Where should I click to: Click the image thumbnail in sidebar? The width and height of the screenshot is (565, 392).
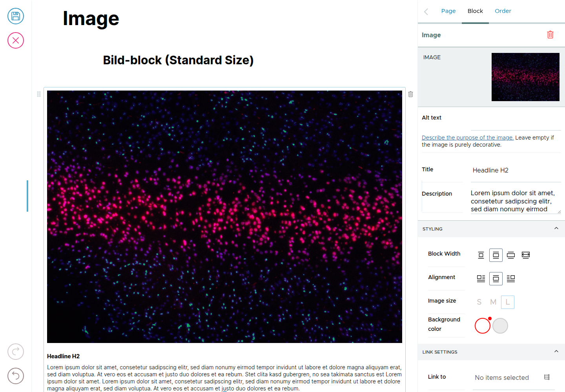click(525, 77)
